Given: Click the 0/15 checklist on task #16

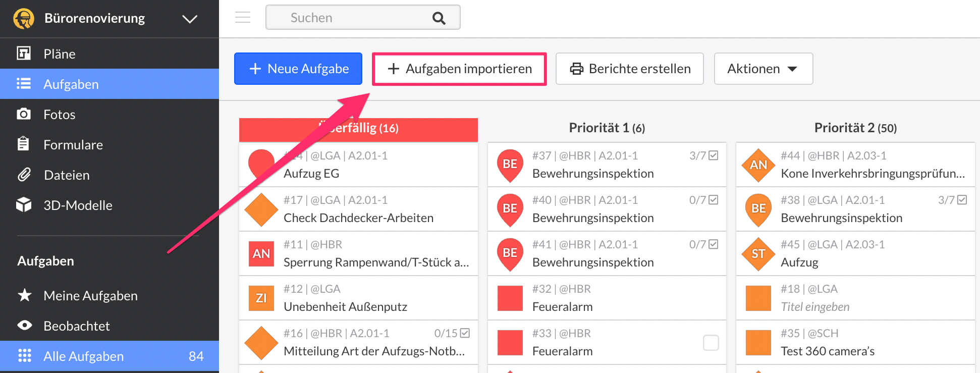Looking at the screenshot, I should click(x=452, y=333).
